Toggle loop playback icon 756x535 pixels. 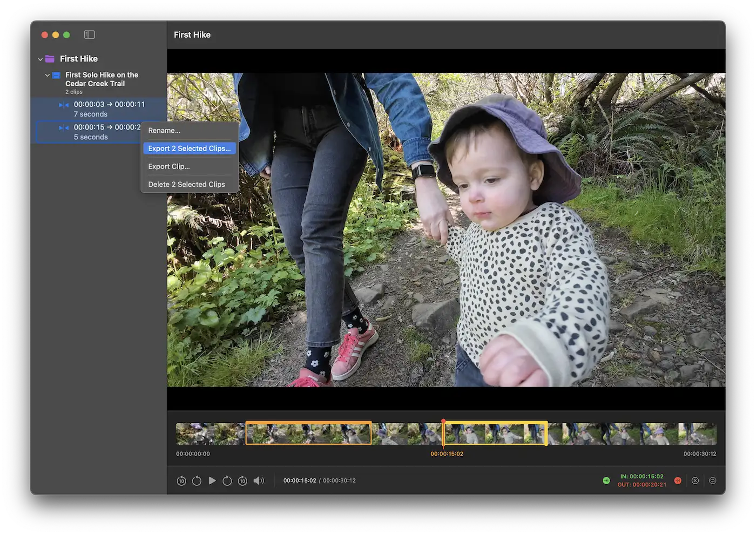tap(712, 480)
